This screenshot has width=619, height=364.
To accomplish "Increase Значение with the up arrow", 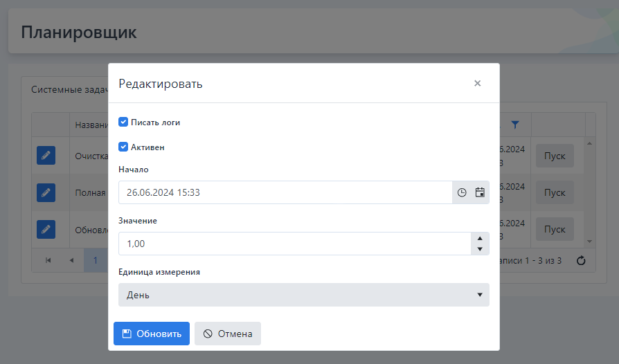I will pos(480,238).
